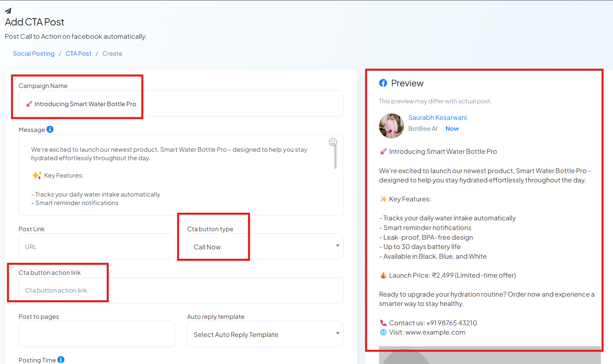
Task: Click the sparkles emoji in the Message editor
Action: tap(36, 175)
